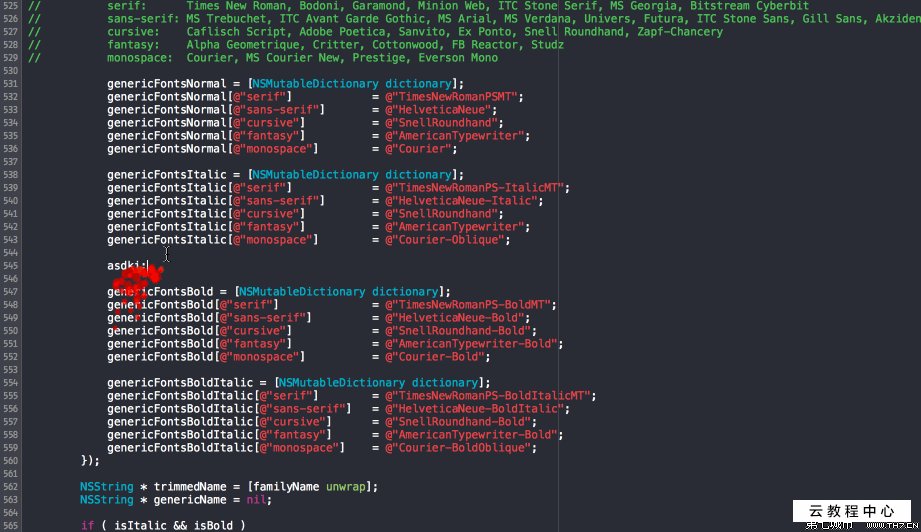Click NSMutableDictionary on line 538
The image size is (921, 532).
click(x=315, y=174)
